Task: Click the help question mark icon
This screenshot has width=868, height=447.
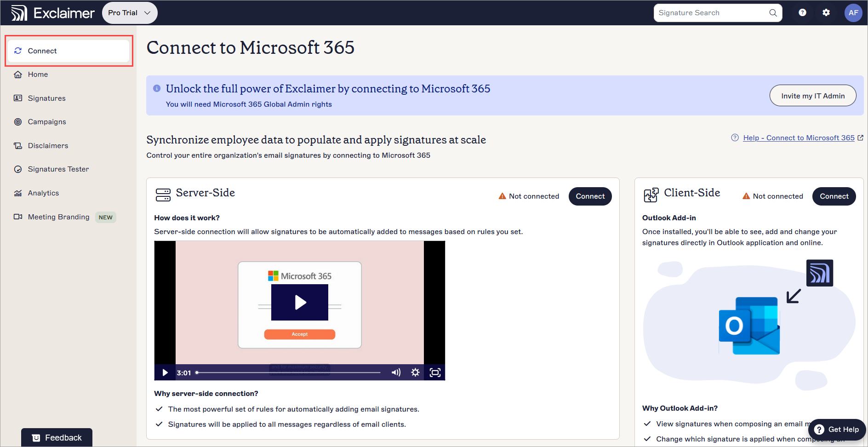Action: click(802, 13)
